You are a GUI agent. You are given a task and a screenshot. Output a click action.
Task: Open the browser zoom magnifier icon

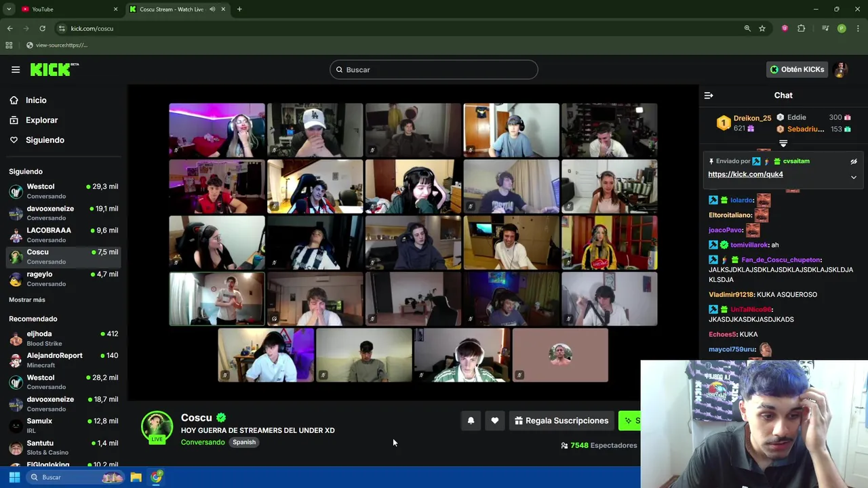(x=747, y=28)
